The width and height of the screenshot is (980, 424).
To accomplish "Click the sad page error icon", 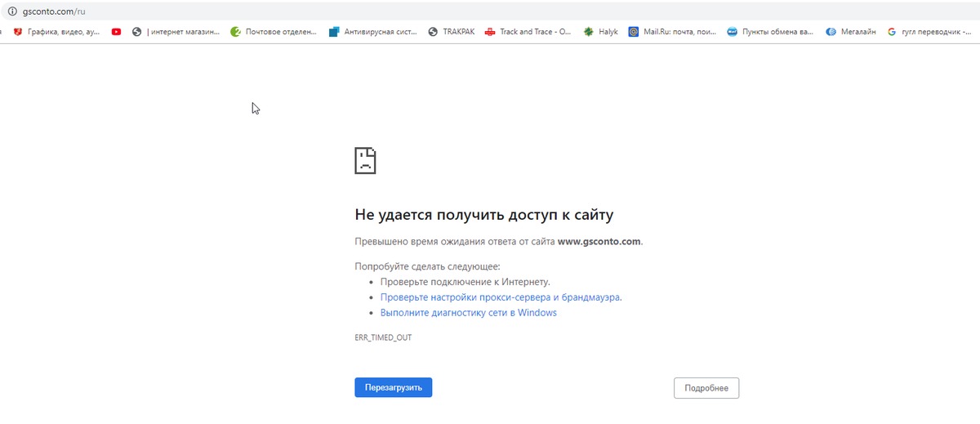I will 365,160.
